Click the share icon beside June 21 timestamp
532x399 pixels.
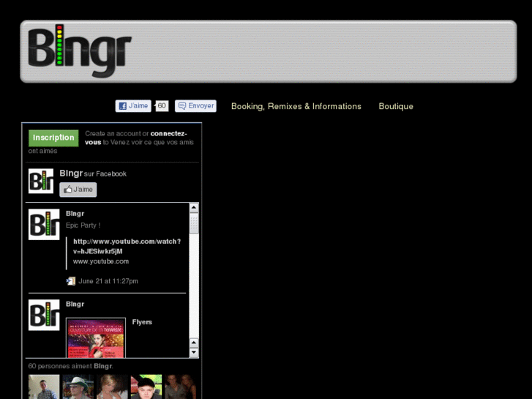[70, 281]
